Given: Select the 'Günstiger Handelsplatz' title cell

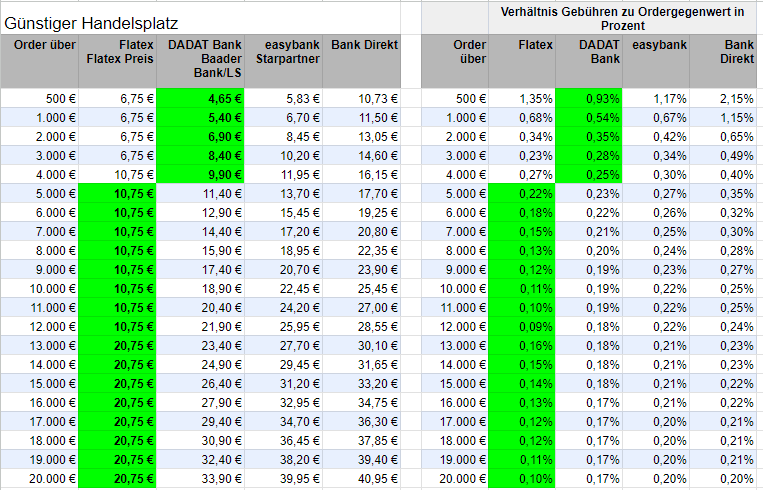Looking at the screenshot, I should (200, 18).
